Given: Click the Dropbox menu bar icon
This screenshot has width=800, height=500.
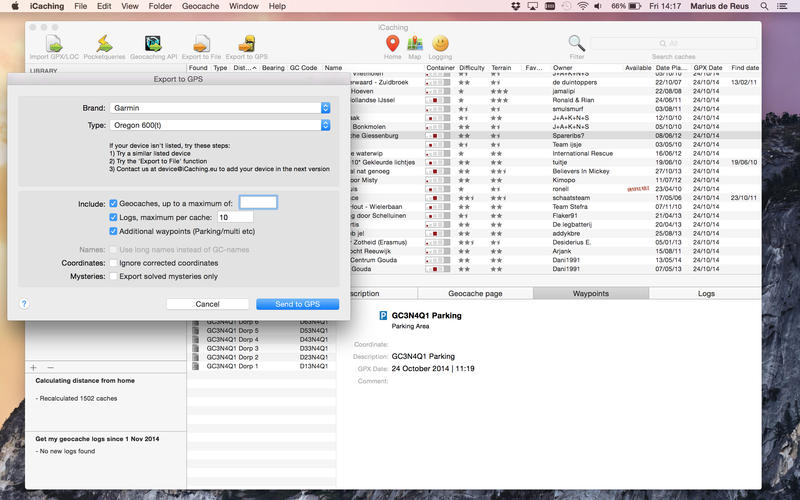Looking at the screenshot, I should [516, 6].
